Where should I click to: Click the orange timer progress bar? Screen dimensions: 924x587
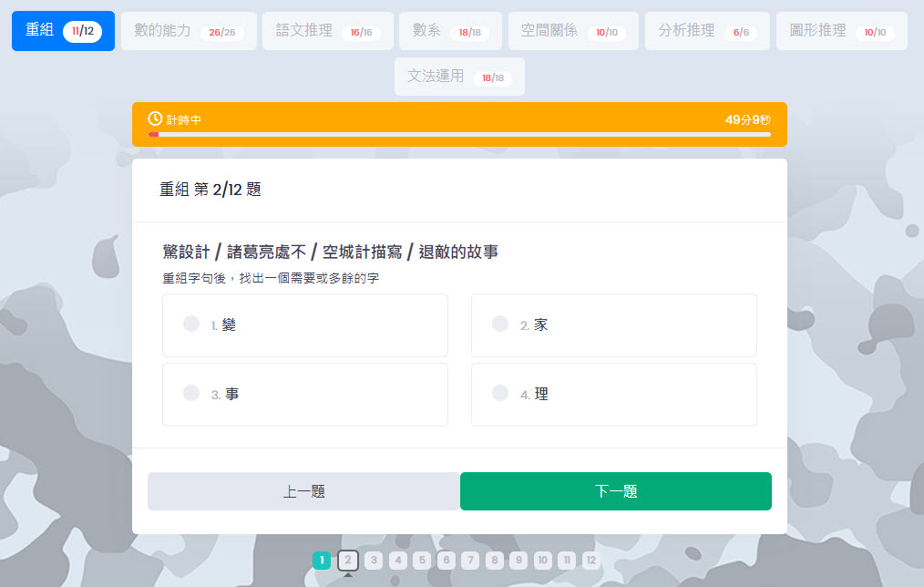tap(459, 134)
